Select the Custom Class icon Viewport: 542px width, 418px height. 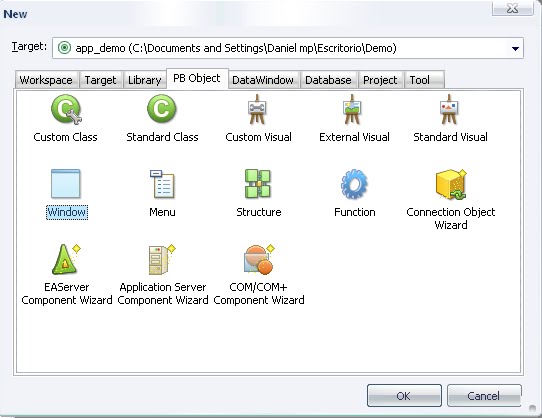[66, 110]
